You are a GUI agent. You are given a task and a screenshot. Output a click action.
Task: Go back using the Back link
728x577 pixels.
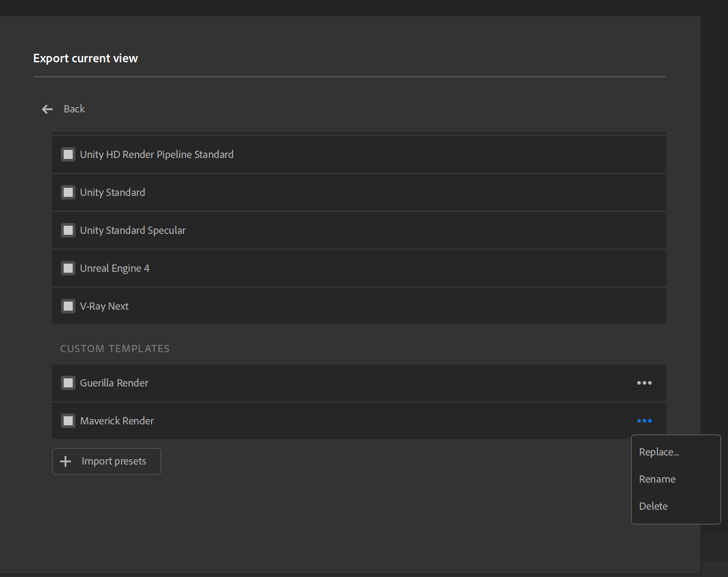click(75, 109)
